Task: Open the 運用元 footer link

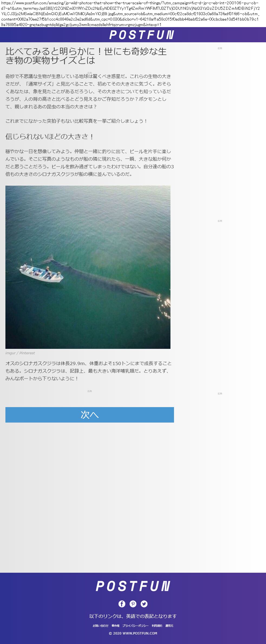Action: [169, 626]
